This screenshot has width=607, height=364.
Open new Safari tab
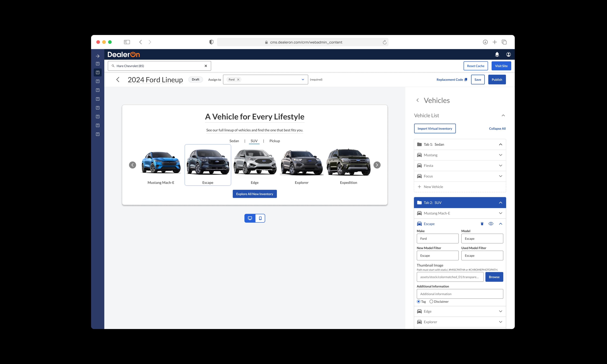pos(495,42)
